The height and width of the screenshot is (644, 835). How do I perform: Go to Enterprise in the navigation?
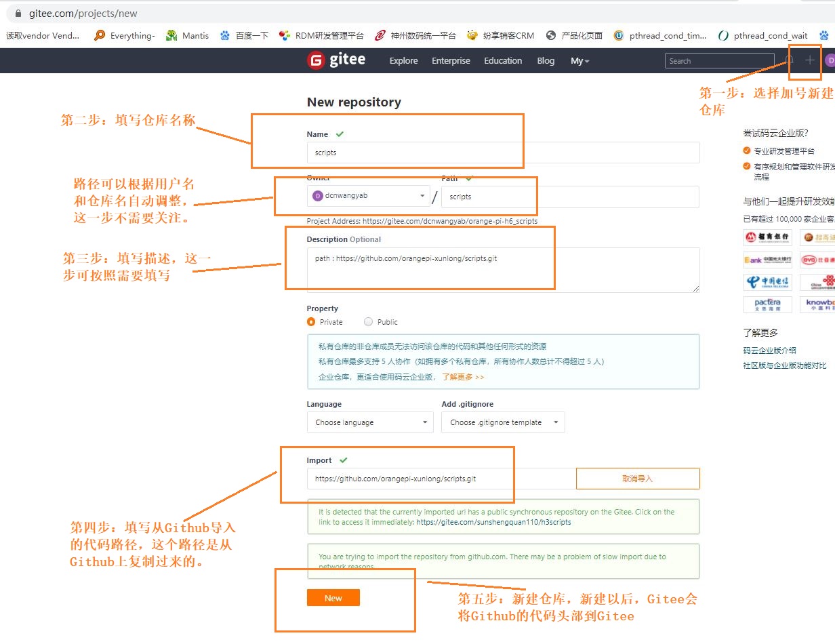click(451, 61)
